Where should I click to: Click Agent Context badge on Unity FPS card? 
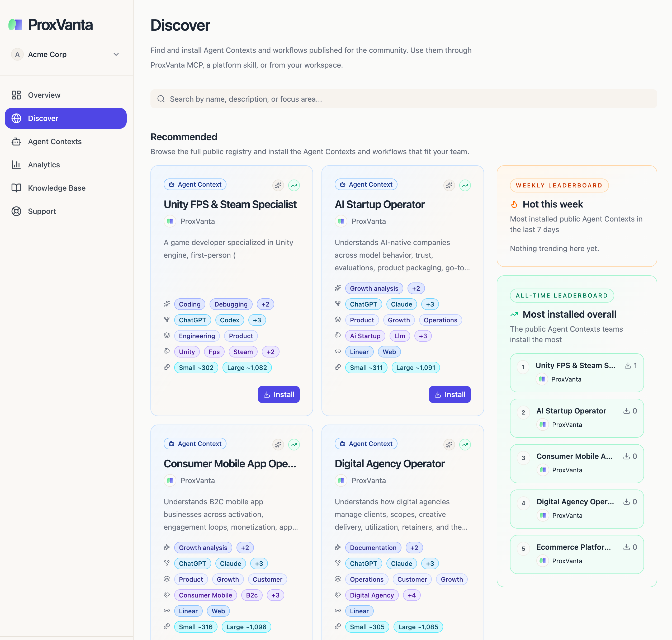click(x=195, y=185)
